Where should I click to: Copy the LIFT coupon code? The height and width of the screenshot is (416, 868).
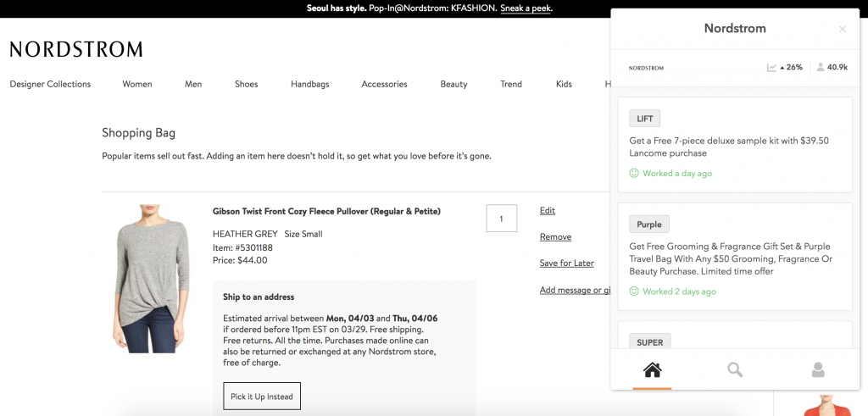point(645,119)
